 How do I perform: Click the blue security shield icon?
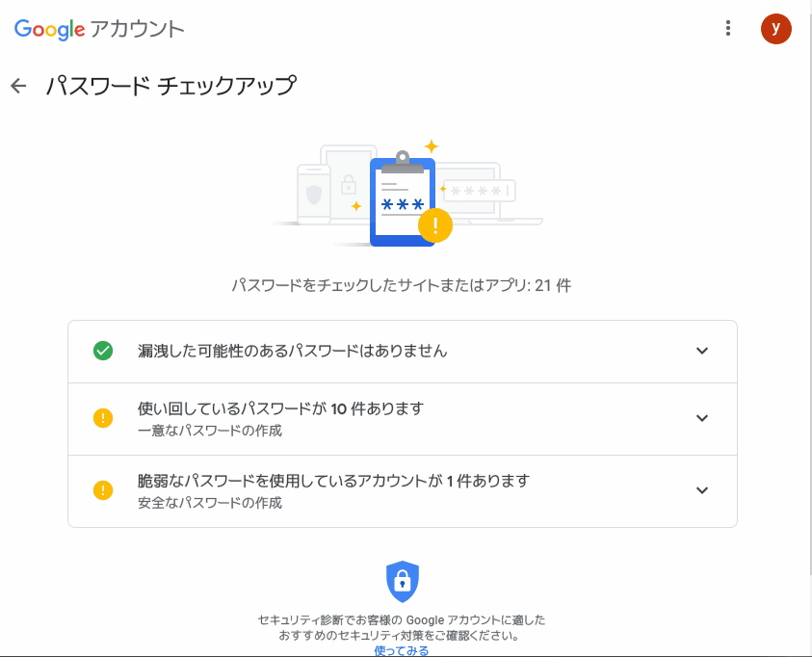click(403, 581)
